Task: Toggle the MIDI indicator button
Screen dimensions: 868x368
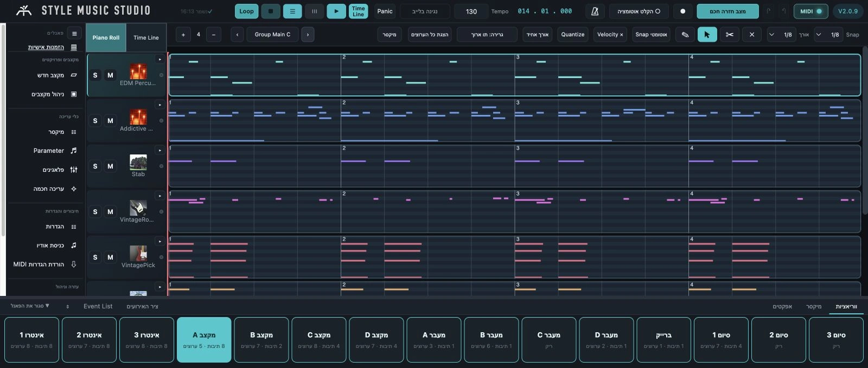Action: point(811,11)
